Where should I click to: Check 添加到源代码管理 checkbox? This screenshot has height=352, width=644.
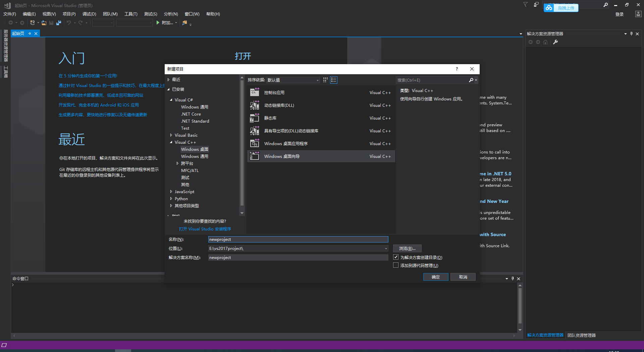coord(396,265)
